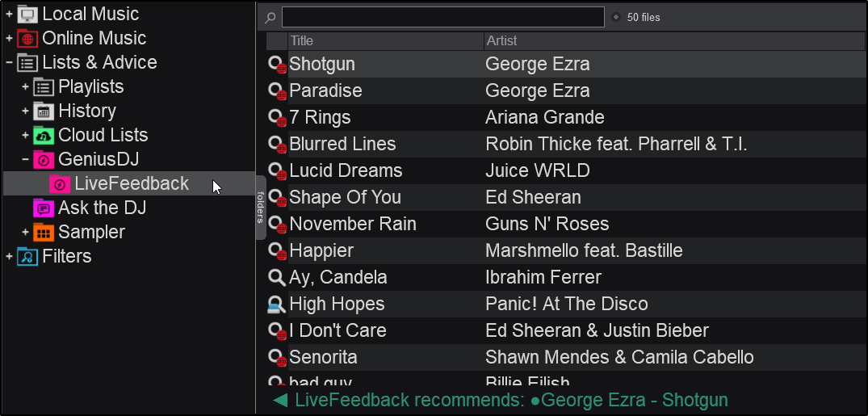Click the magenta Ask the DJ icon

tap(44, 208)
